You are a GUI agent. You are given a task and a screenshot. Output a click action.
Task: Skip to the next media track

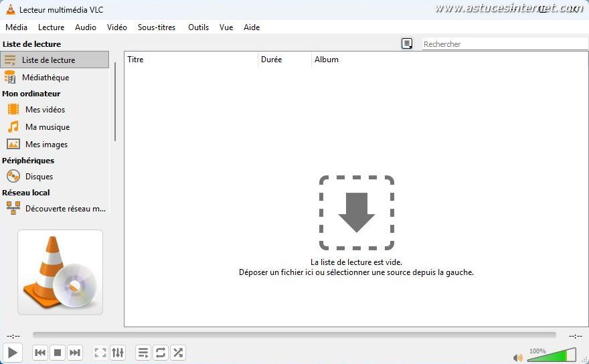75,353
